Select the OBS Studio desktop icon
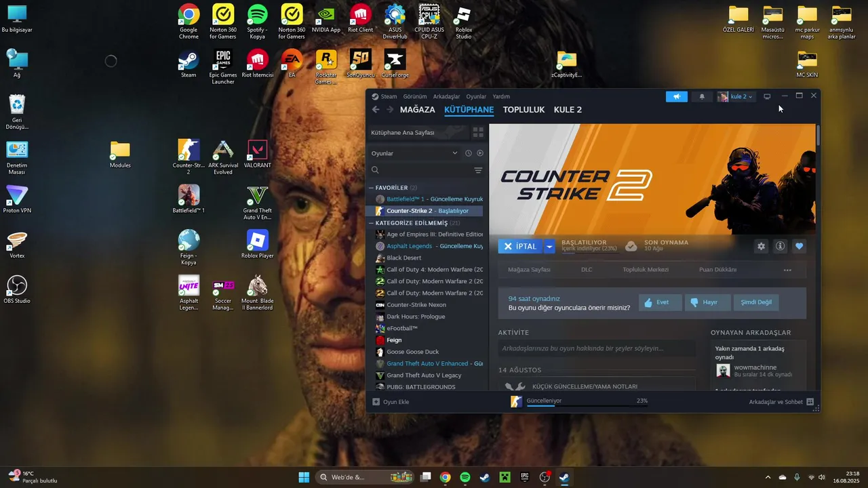This screenshot has width=868, height=488. [x=17, y=289]
